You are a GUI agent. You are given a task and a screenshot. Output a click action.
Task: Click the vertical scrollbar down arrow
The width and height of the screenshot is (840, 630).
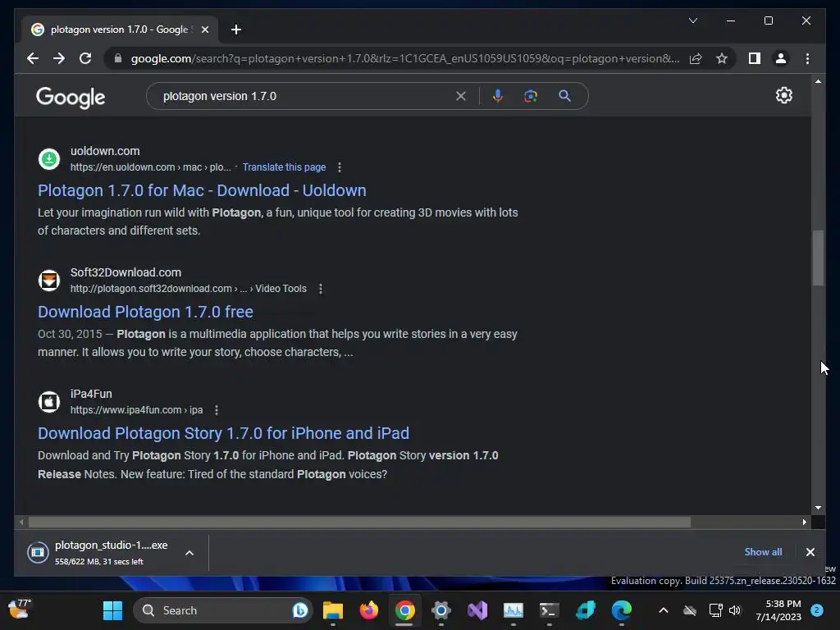tap(818, 507)
